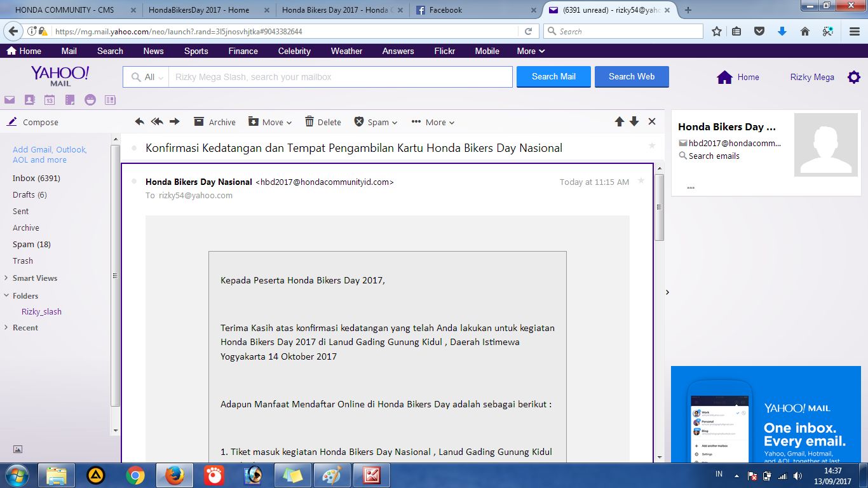
Task: Open the Spam (18) folder
Action: [32, 245]
